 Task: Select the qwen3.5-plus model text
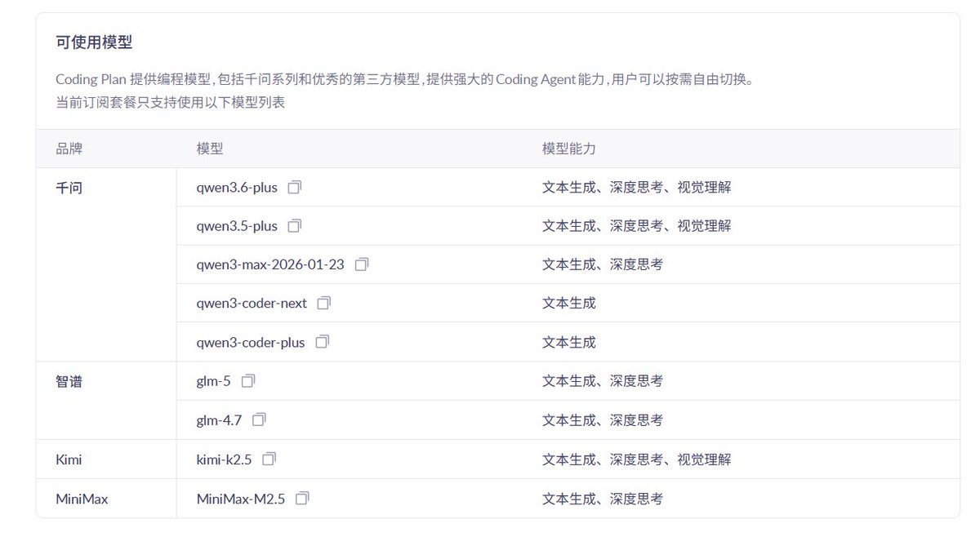pos(237,226)
